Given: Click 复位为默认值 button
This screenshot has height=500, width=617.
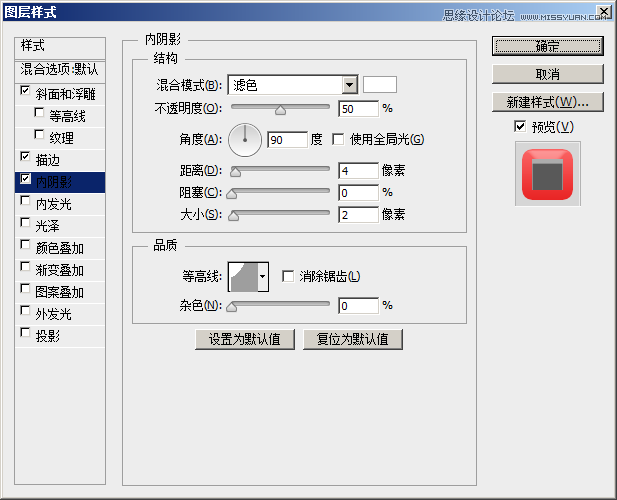Looking at the screenshot, I should pos(353,339).
